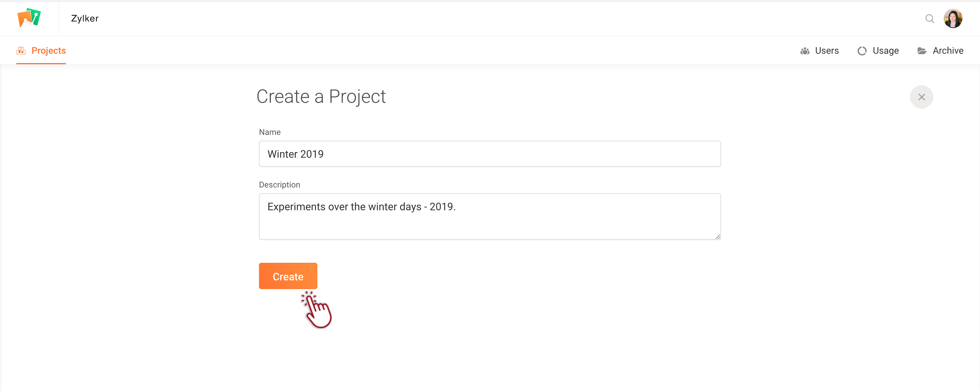Click the Description resize handle corner
Image resolution: width=980 pixels, height=391 pixels.
(717, 237)
